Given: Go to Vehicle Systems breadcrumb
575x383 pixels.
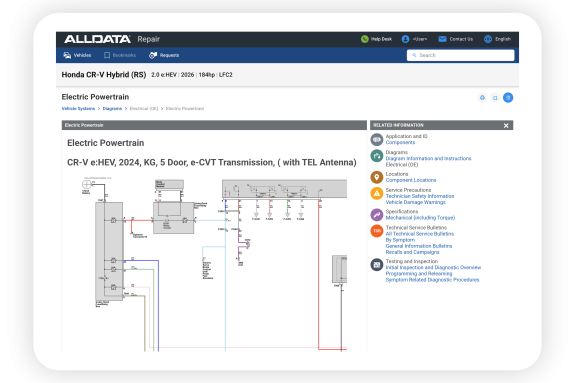Looking at the screenshot, I should tap(78, 109).
